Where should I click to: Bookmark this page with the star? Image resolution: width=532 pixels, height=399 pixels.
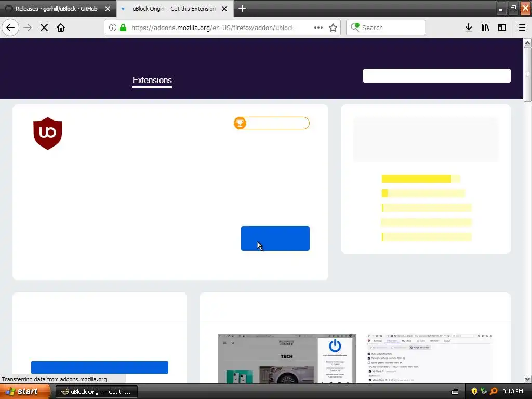pyautogui.click(x=333, y=28)
